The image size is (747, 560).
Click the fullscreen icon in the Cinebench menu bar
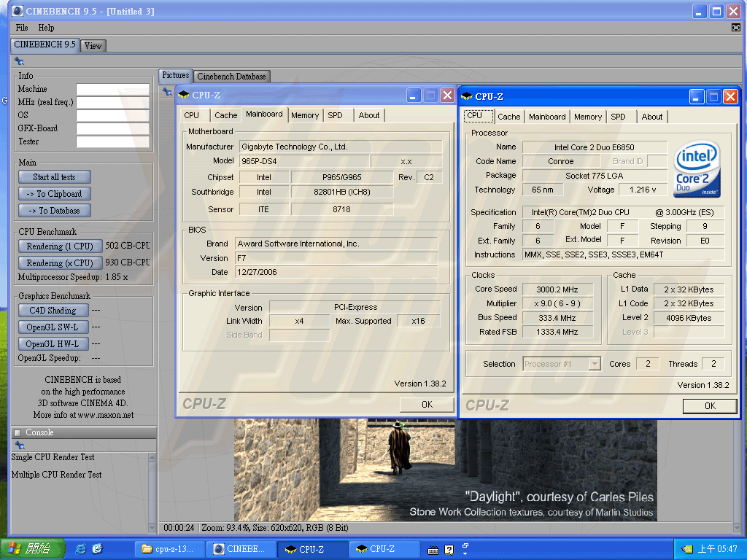735,28
